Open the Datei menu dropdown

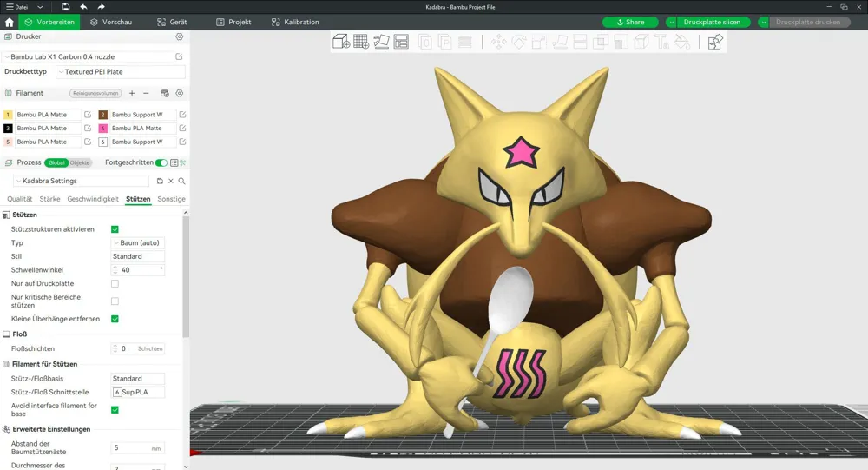tap(41, 7)
